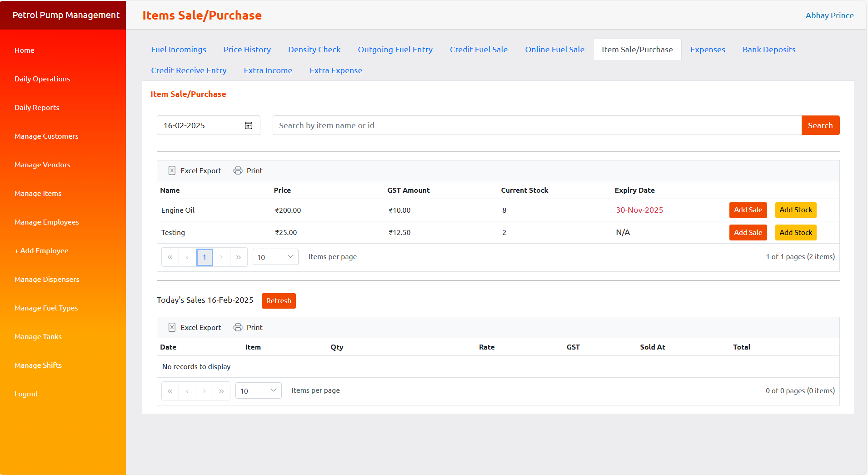
Task: Open the calendar date picker icon
Action: click(x=249, y=125)
